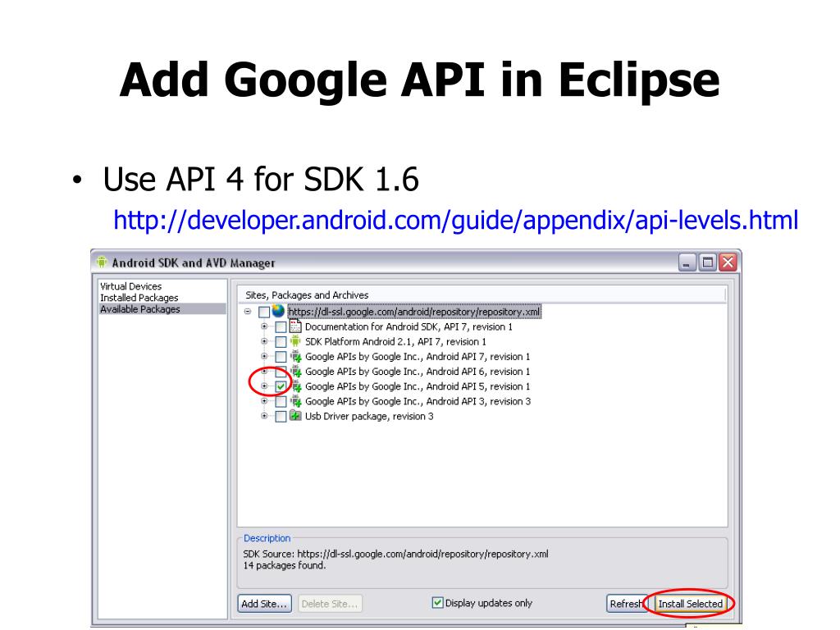
Task: Select Usb Driver package, revision 3 text
Action: [x=369, y=416]
